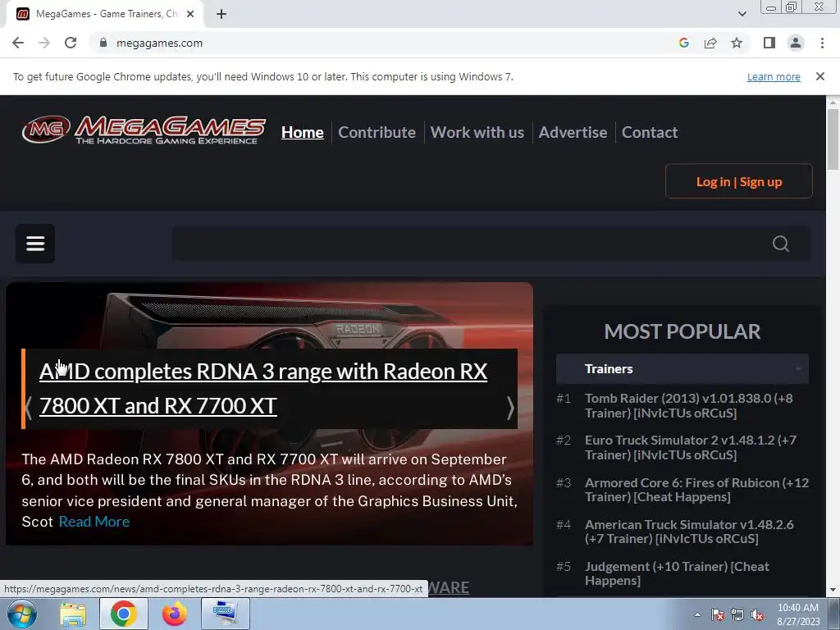Close the MegaGames tab

pos(190,14)
